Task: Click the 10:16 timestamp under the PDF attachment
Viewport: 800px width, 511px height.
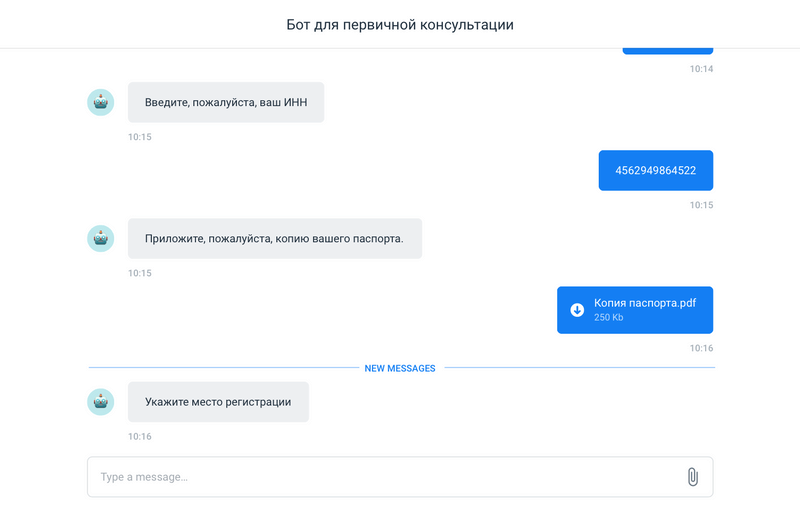Action: (x=701, y=348)
